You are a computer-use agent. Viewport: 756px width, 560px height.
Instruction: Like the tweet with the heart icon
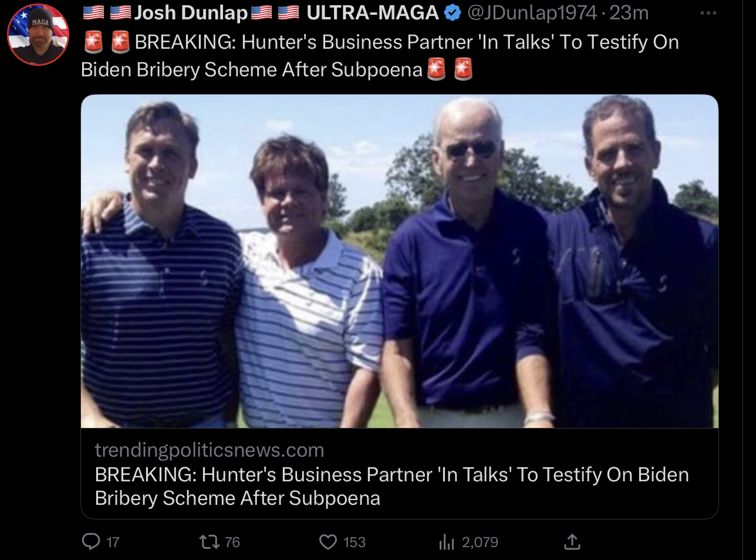[x=328, y=541]
